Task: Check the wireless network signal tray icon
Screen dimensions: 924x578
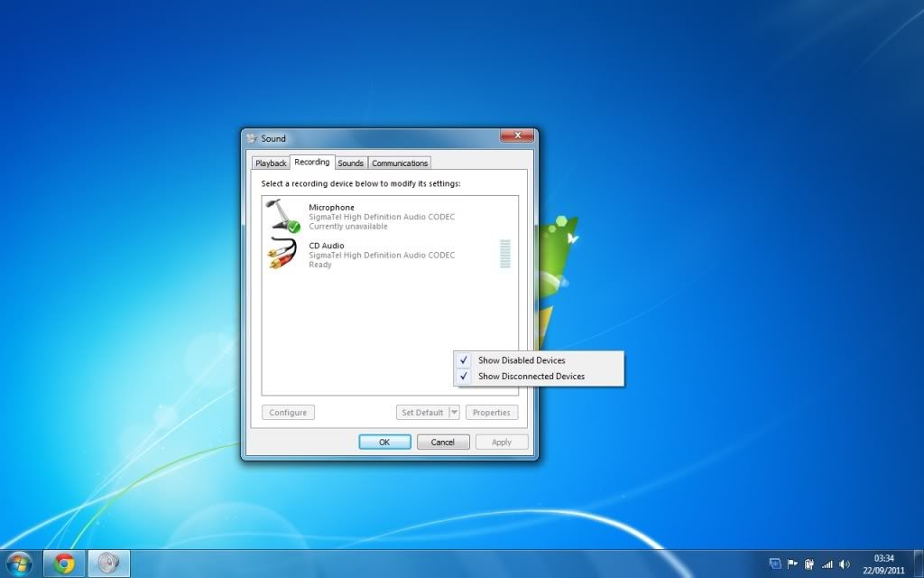Action: coord(827,564)
